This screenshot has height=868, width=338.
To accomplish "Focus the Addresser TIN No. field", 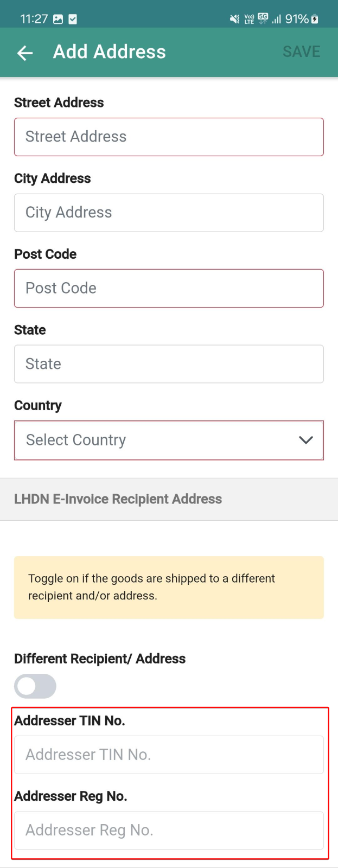I will point(169,755).
